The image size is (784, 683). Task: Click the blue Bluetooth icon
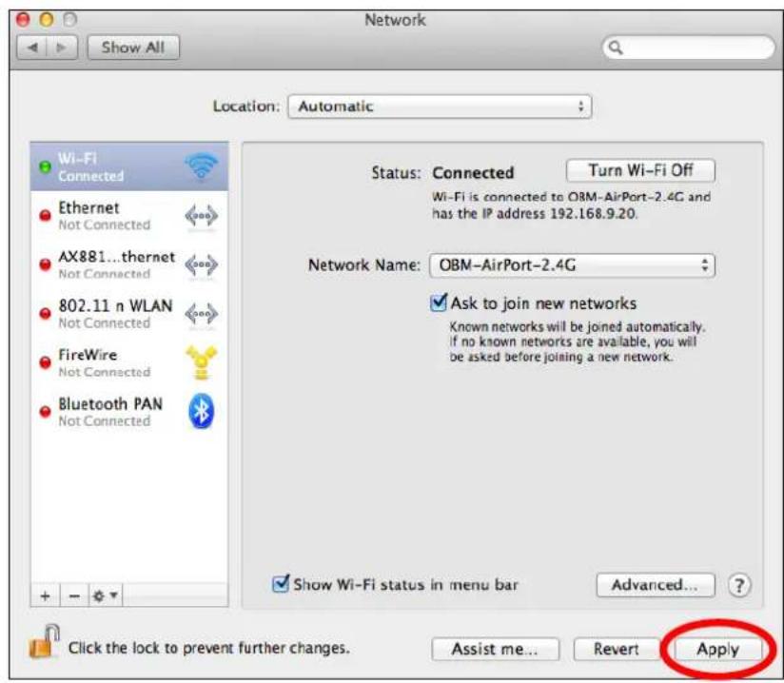[201, 411]
